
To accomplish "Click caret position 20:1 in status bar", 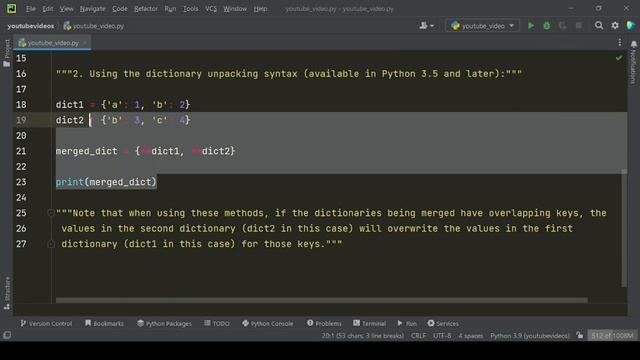I will coord(362,336).
